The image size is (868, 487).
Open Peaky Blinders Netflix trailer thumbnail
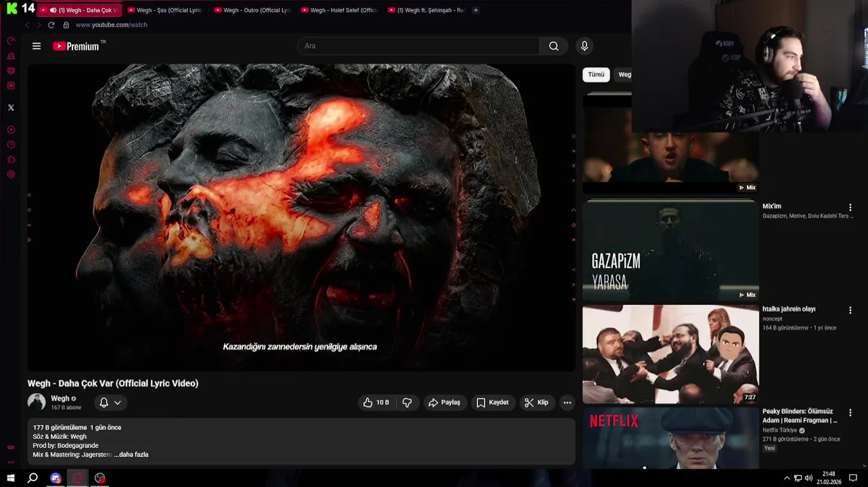(670, 438)
